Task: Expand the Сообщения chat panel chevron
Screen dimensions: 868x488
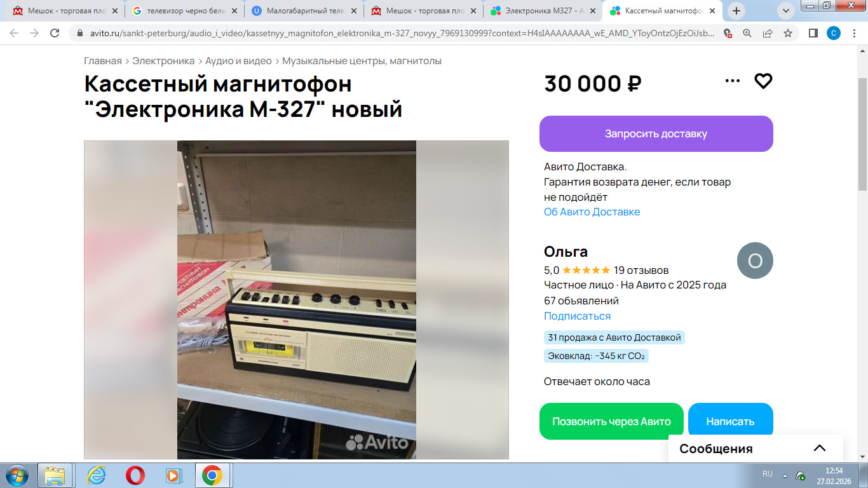Action: [819, 448]
